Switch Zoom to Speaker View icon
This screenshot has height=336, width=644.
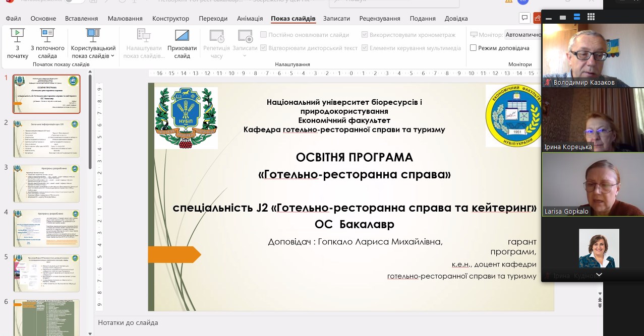click(x=562, y=16)
